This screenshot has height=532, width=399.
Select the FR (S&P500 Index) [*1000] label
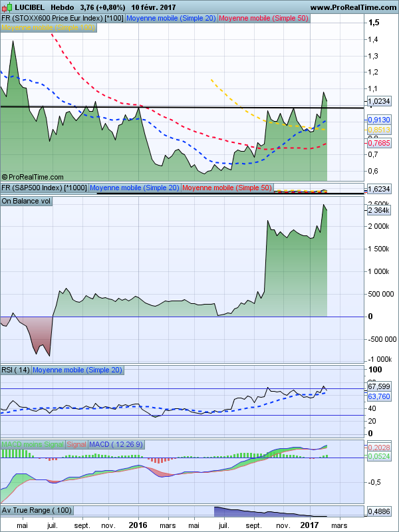click(45, 188)
